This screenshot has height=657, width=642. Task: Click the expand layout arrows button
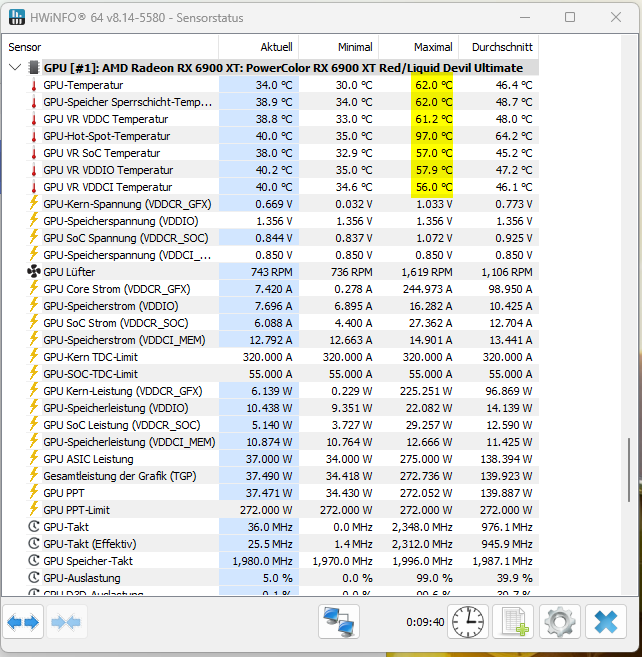click(x=23, y=621)
